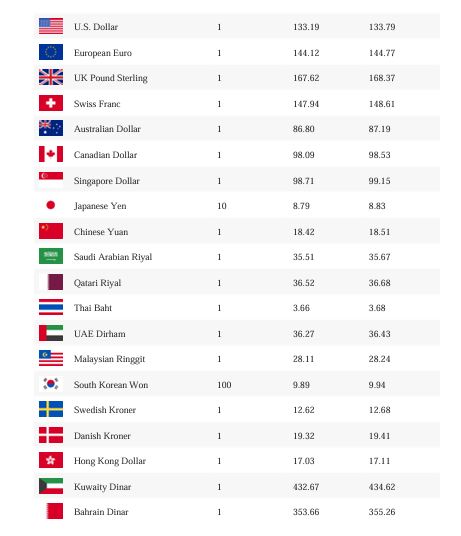The height and width of the screenshot is (536, 461).
Task: Select Kuwaity Dinar selling rate 434.62
Action: (x=382, y=486)
